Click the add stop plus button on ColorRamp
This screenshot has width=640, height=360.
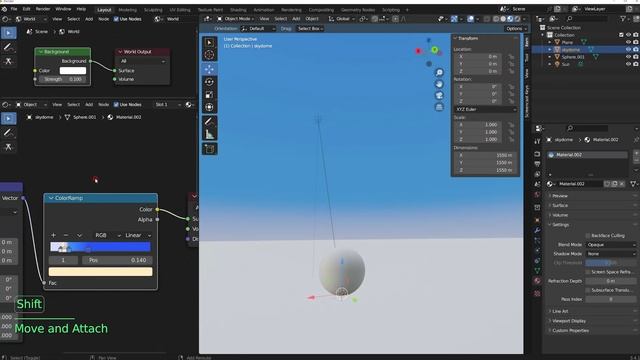[x=53, y=235]
